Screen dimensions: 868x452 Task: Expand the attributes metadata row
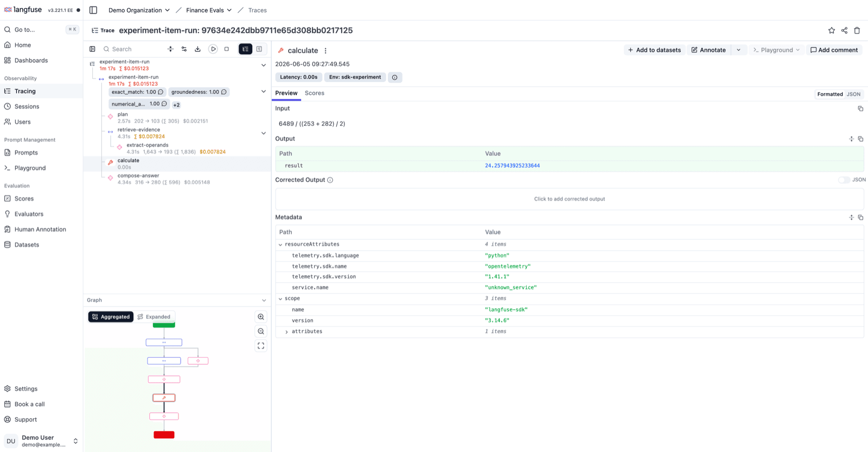tap(287, 332)
